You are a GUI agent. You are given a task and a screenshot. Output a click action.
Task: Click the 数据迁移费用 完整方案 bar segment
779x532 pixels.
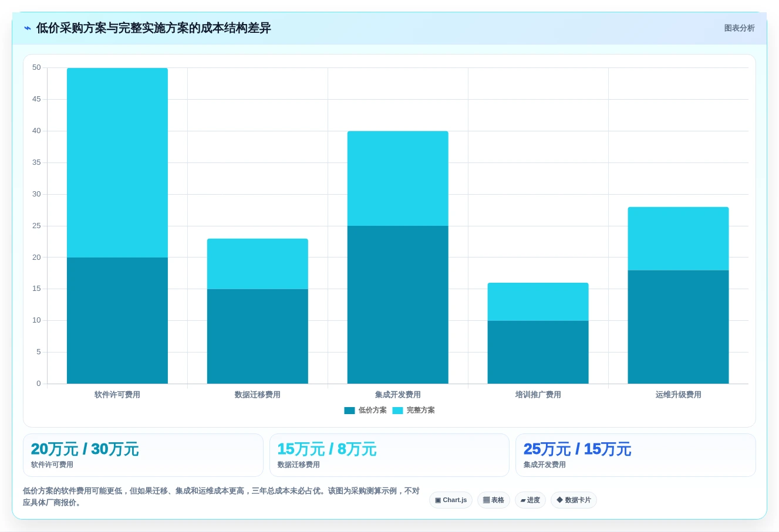(x=258, y=264)
